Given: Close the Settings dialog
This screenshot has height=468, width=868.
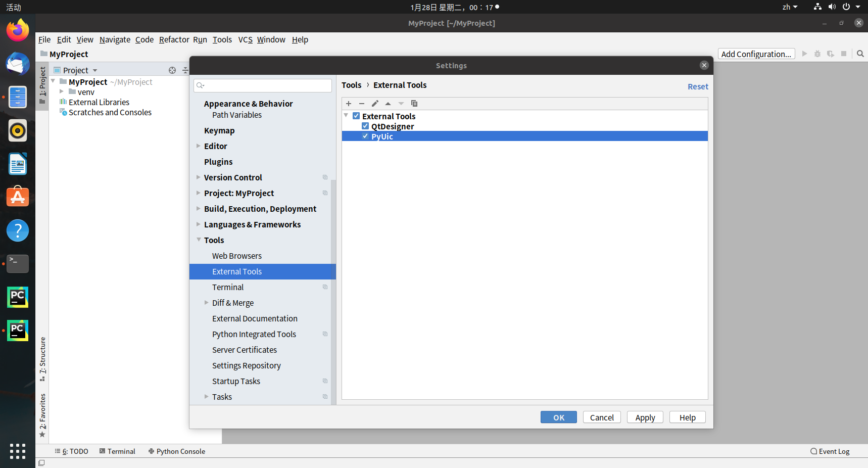Looking at the screenshot, I should tap(704, 65).
